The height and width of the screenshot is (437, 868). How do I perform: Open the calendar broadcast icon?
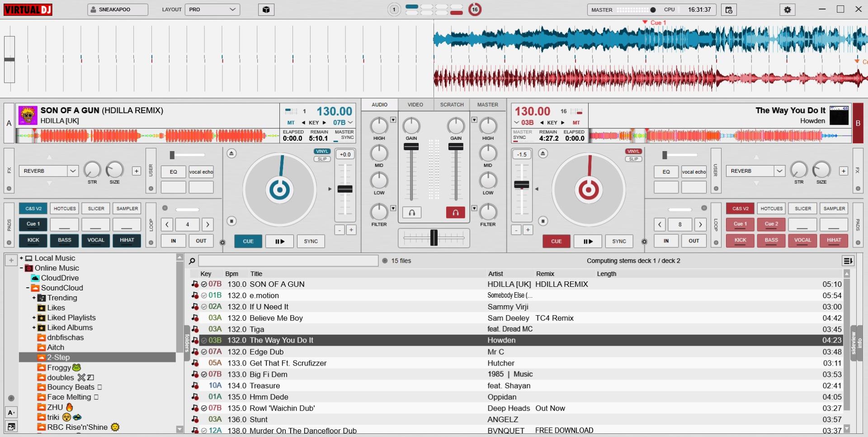(729, 9)
